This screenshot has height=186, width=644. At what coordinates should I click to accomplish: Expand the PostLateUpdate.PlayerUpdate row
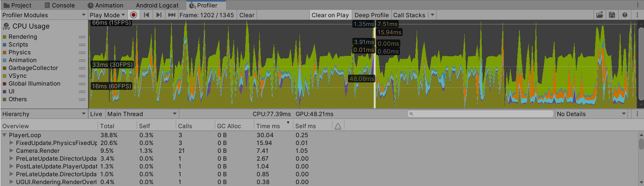click(x=11, y=166)
